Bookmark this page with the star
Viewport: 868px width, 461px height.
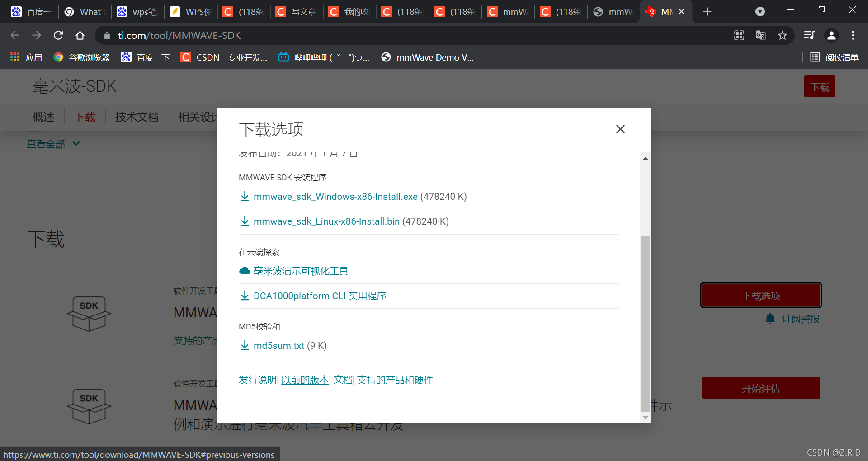[x=783, y=35]
